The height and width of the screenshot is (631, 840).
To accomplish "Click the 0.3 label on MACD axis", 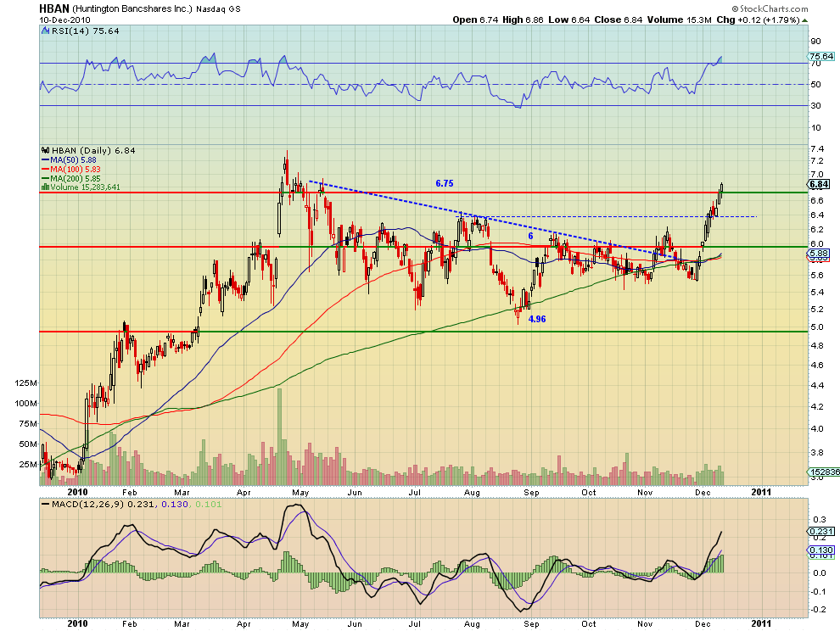I will pos(819,519).
